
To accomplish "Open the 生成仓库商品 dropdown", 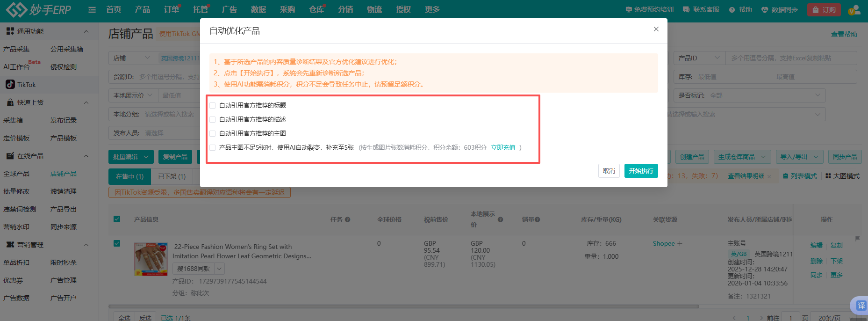I will pyautogui.click(x=742, y=157).
